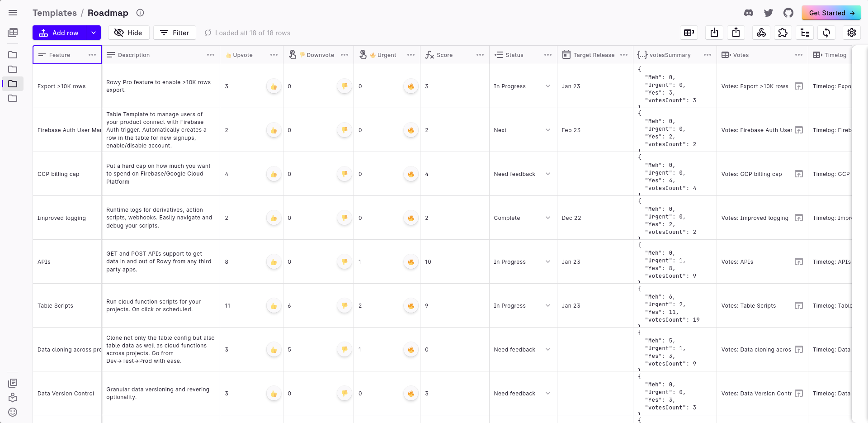Expand the Feature column options menu
This screenshot has height=423, width=868.
[92, 55]
